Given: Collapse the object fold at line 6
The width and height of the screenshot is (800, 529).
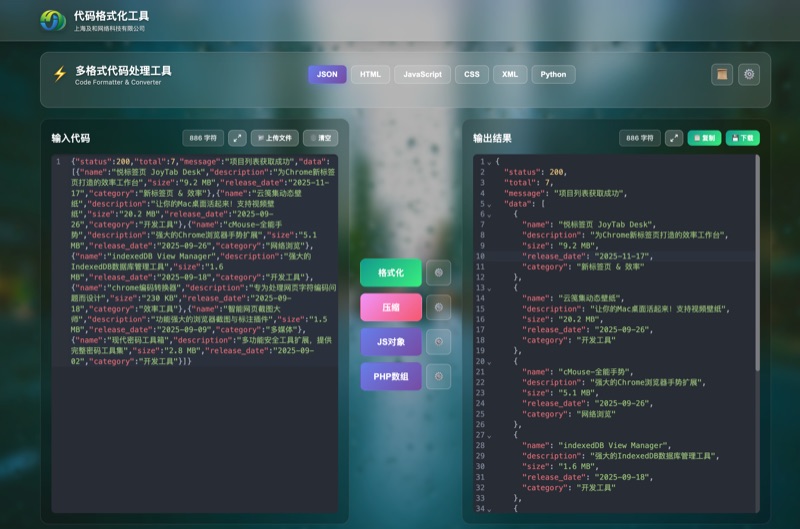Looking at the screenshot, I should (x=489, y=215).
